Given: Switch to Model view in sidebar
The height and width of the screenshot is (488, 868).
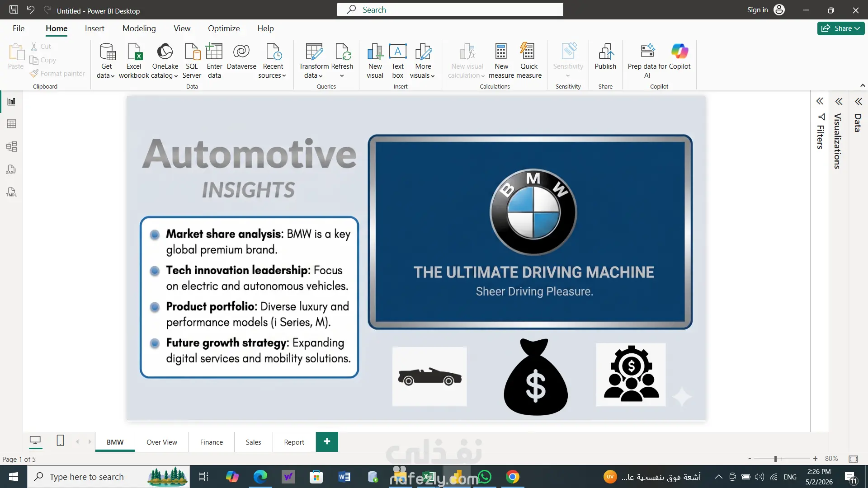Looking at the screenshot, I should coord(11,146).
